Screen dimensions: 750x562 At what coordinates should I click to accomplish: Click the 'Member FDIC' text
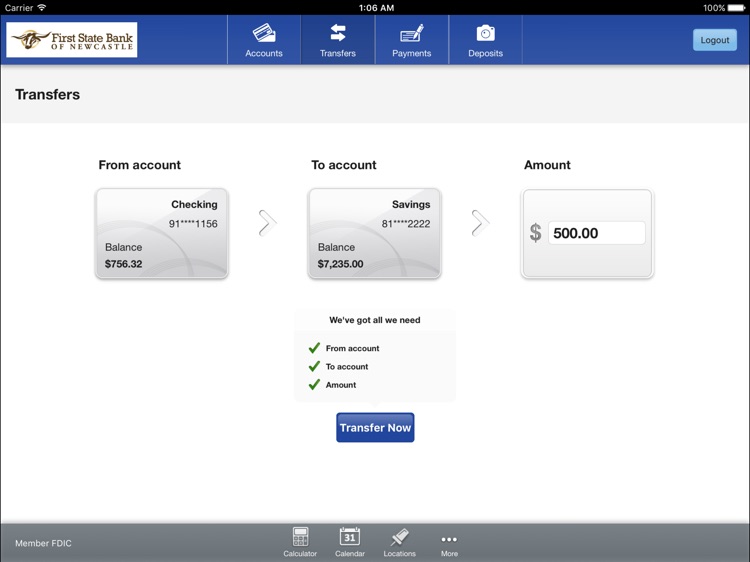click(43, 543)
